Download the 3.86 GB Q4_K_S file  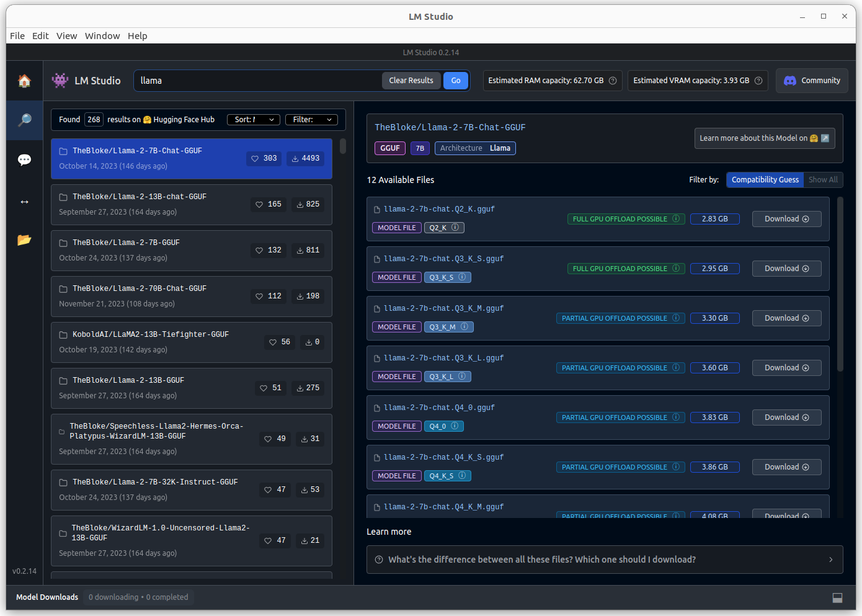click(x=786, y=467)
